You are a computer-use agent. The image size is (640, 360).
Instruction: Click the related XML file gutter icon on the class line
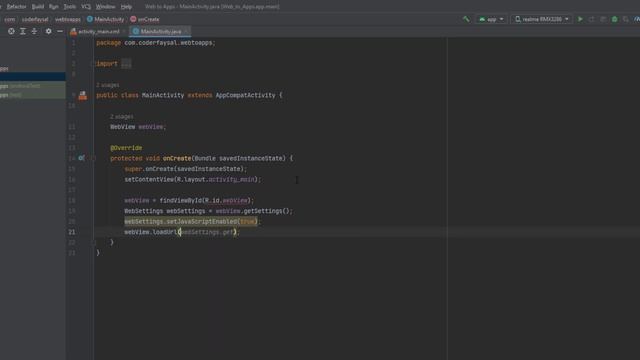(82, 96)
